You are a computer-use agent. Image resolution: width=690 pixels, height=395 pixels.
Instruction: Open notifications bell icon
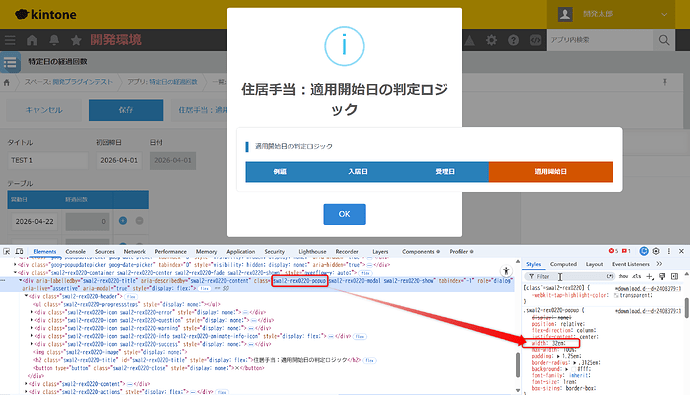[54, 40]
